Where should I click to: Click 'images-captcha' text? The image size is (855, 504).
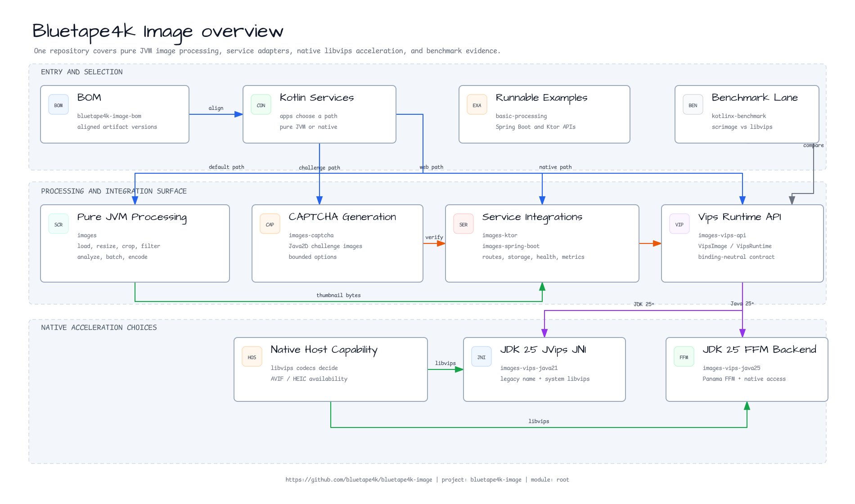(311, 235)
